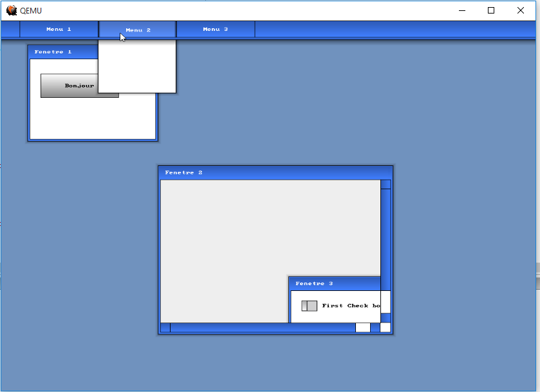The width and height of the screenshot is (540, 392).
Task: Click the white thumb on the horizontal scrollbar
Action: (x=362, y=328)
